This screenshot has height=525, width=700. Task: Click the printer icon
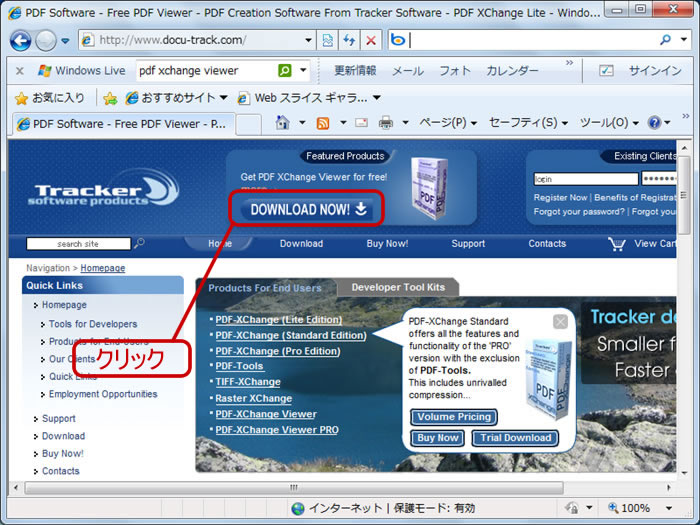386,122
